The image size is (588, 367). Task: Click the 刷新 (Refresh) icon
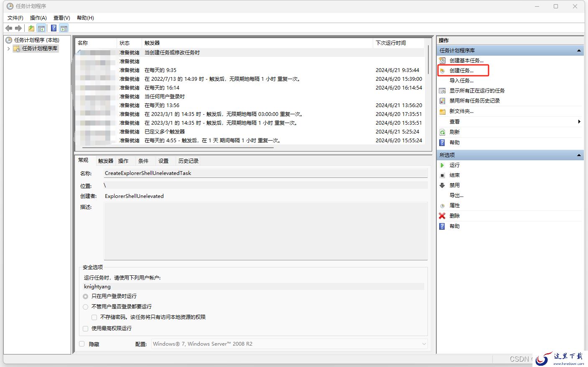pos(442,132)
